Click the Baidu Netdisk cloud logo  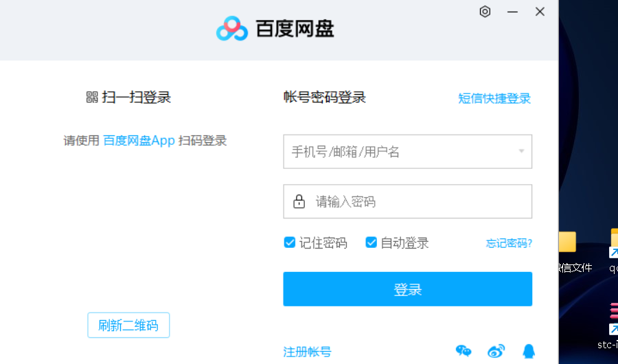click(x=232, y=28)
